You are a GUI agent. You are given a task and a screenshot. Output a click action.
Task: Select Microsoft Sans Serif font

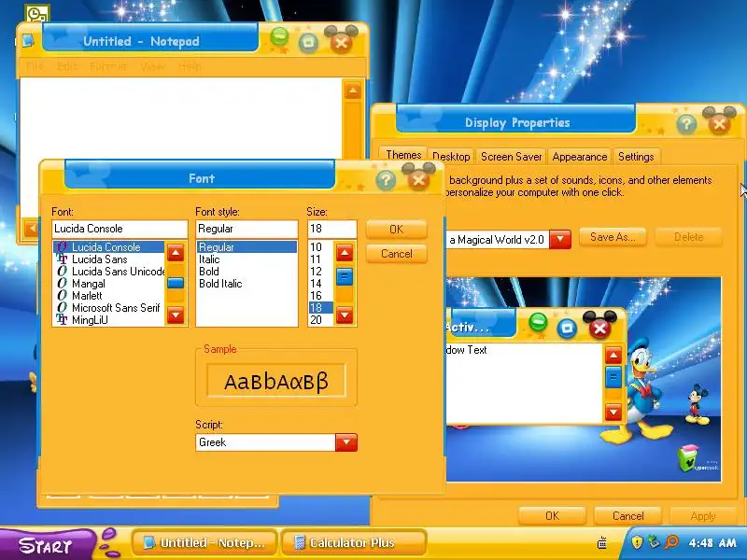pos(108,308)
